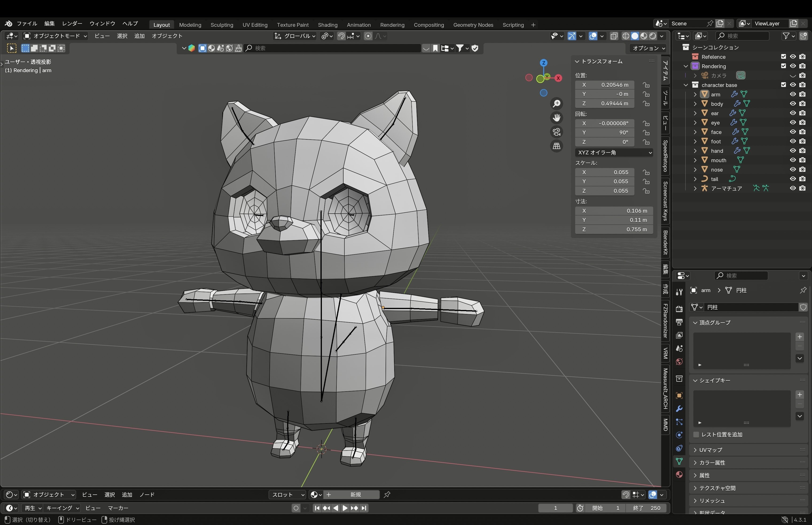Open XYZ オイラー角 rotation mode dropdown

pos(614,153)
